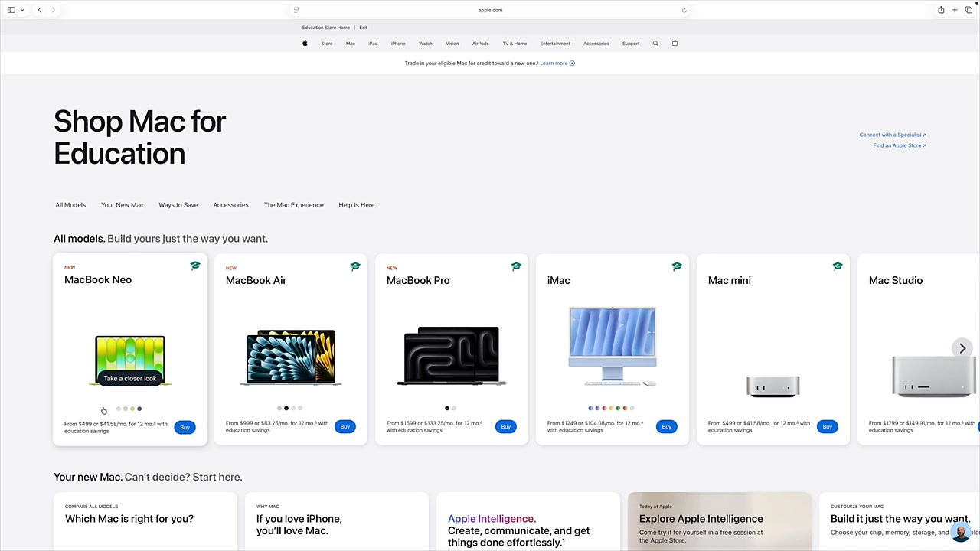Select the black MacBook Air color dot
980x551 pixels.
pyautogui.click(x=286, y=408)
